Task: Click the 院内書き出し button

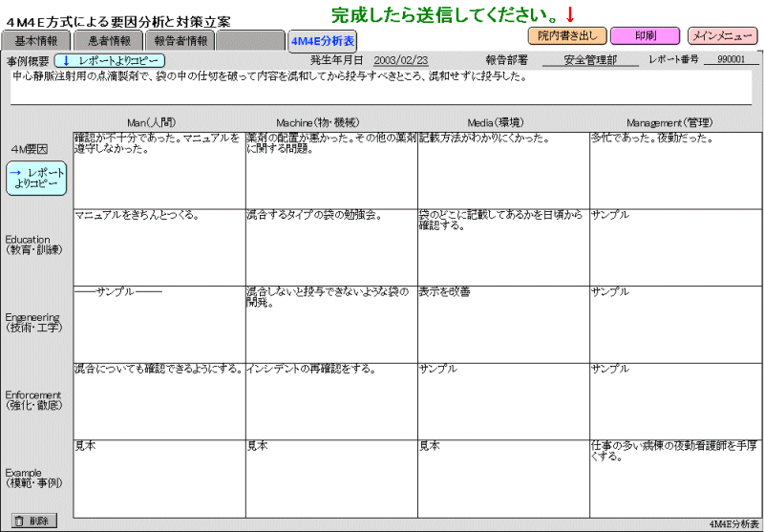Action: click(566, 36)
